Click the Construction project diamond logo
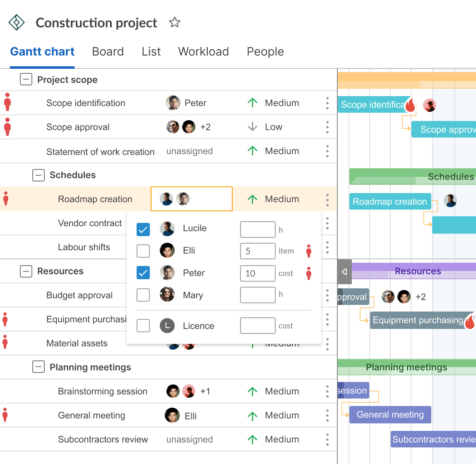476x464 pixels. pyautogui.click(x=16, y=22)
